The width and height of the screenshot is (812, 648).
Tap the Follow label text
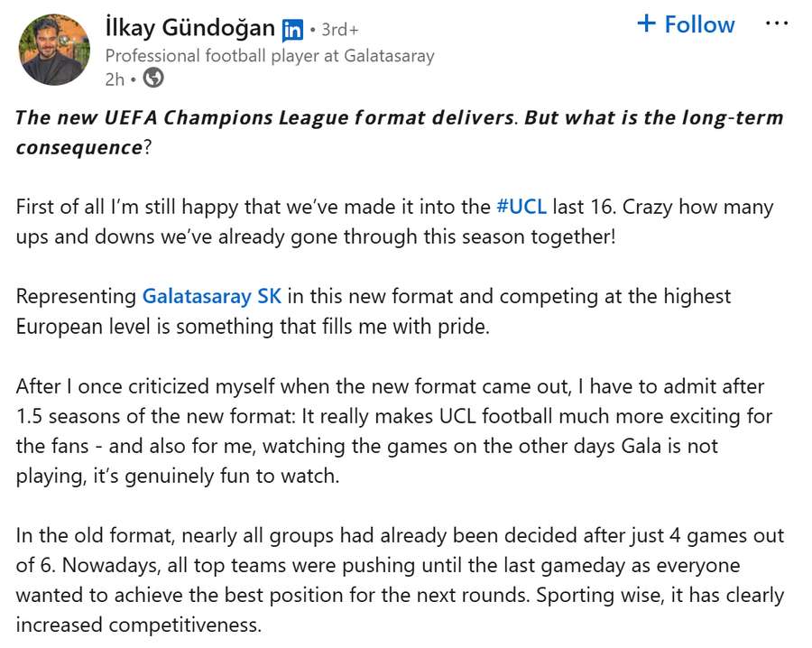[699, 24]
